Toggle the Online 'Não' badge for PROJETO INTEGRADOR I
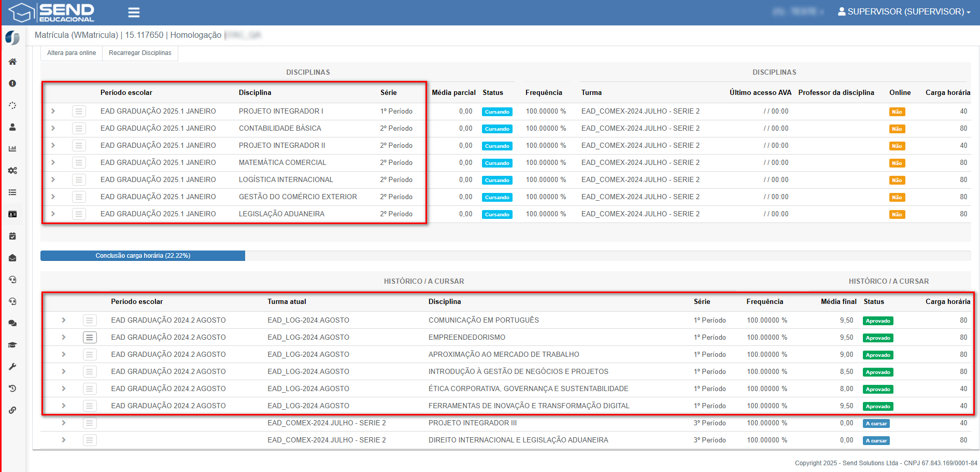The width and height of the screenshot is (980, 472). pos(897,112)
